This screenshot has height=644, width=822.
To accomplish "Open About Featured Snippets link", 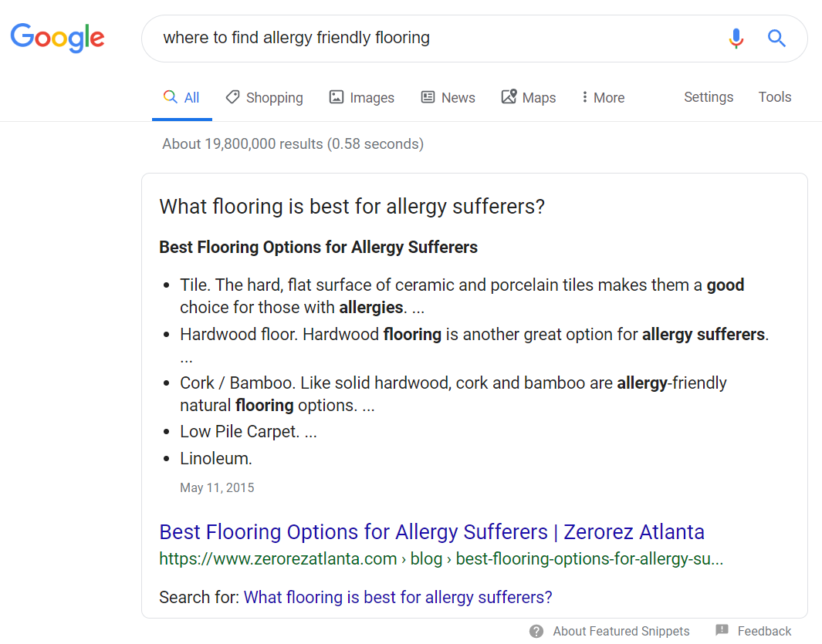I will click(x=621, y=631).
